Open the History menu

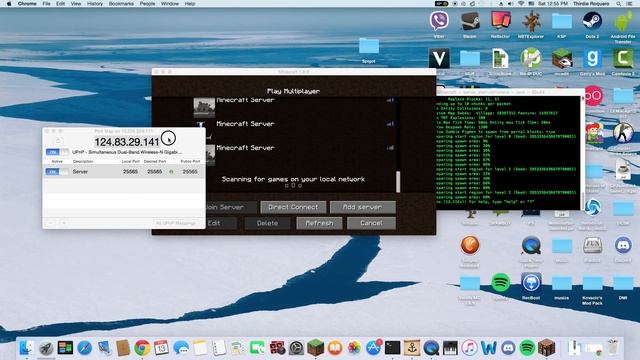point(95,4)
